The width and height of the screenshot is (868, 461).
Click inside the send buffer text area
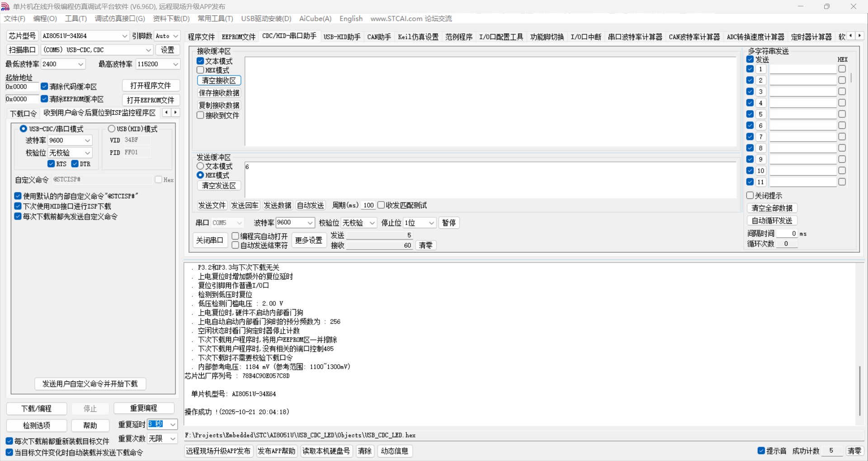tap(491, 180)
